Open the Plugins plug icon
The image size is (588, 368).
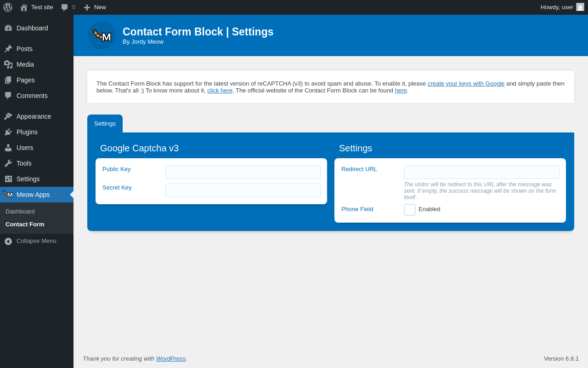pos(8,132)
